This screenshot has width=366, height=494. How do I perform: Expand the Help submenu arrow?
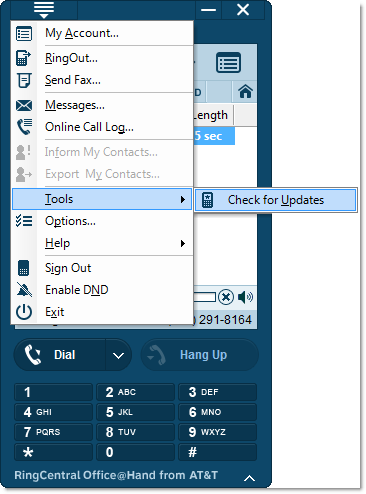click(183, 243)
